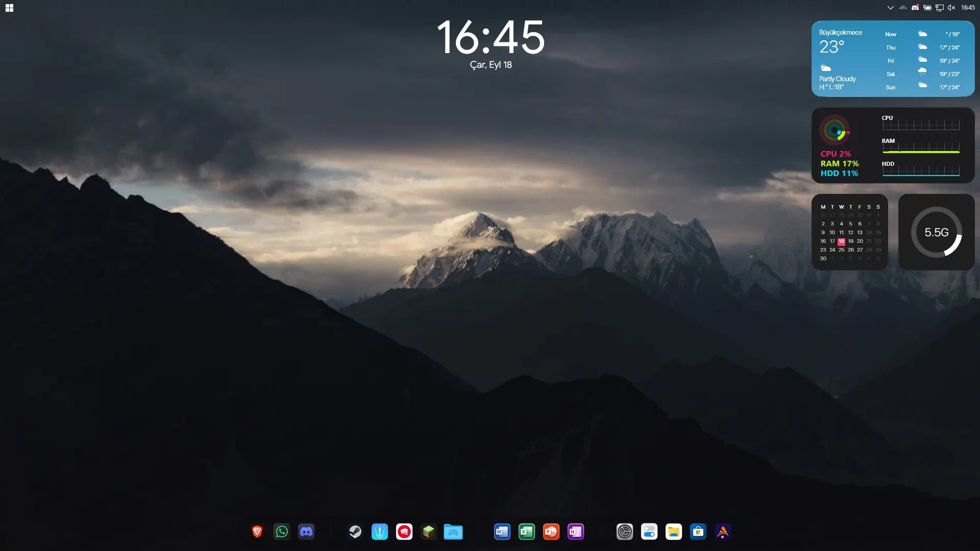Open Discord from the dock
Viewport: 980px width, 551px height.
click(x=306, y=532)
